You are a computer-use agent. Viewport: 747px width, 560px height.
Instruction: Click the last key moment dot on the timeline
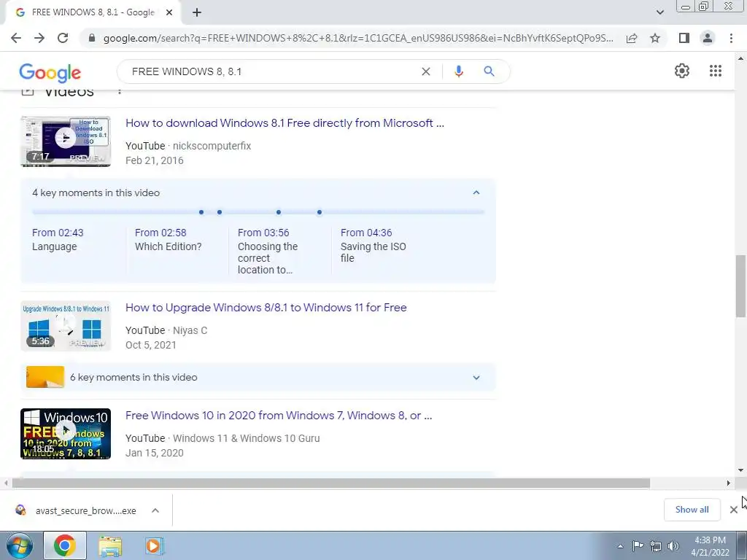pos(320,212)
